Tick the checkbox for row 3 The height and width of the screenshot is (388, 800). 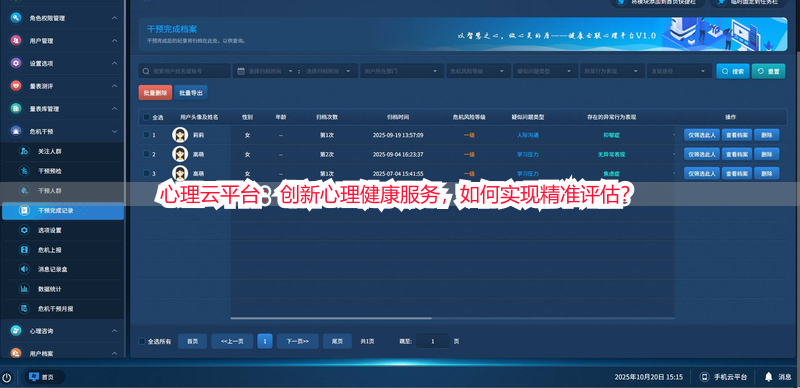146,173
